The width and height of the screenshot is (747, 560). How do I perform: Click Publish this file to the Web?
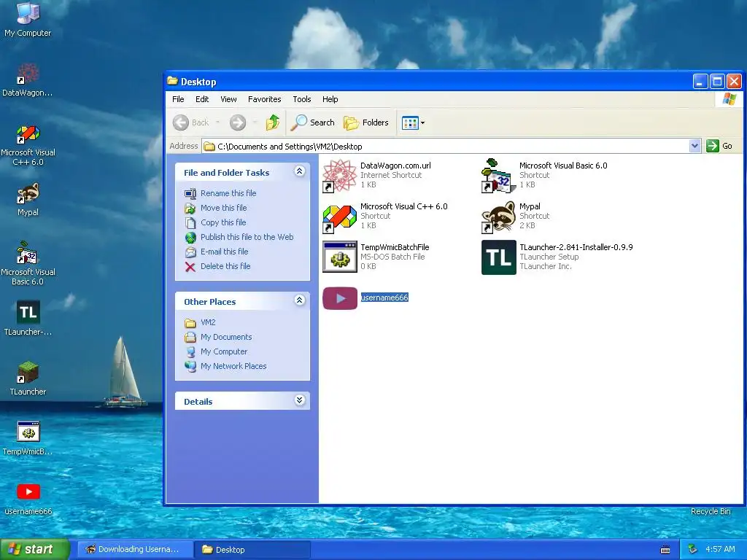pyautogui.click(x=247, y=237)
